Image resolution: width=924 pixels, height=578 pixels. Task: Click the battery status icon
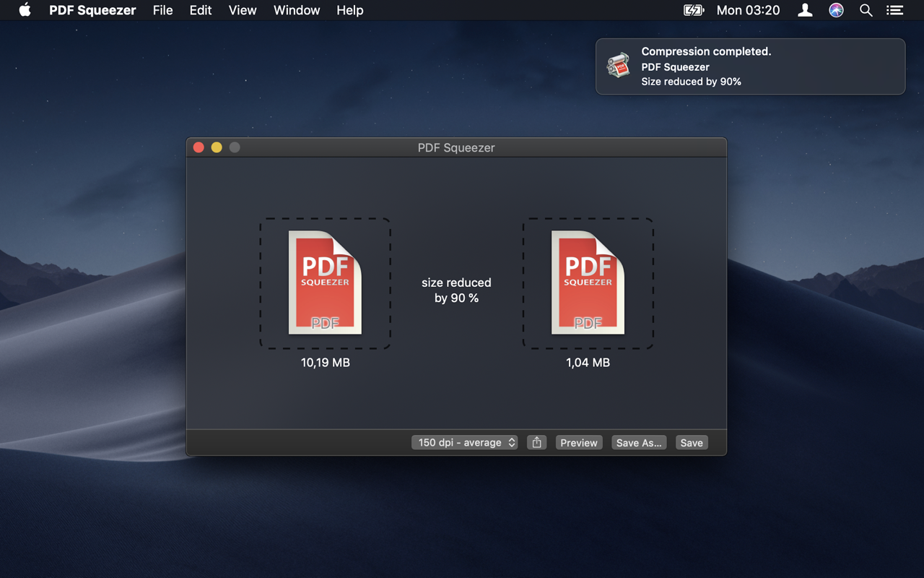point(693,10)
